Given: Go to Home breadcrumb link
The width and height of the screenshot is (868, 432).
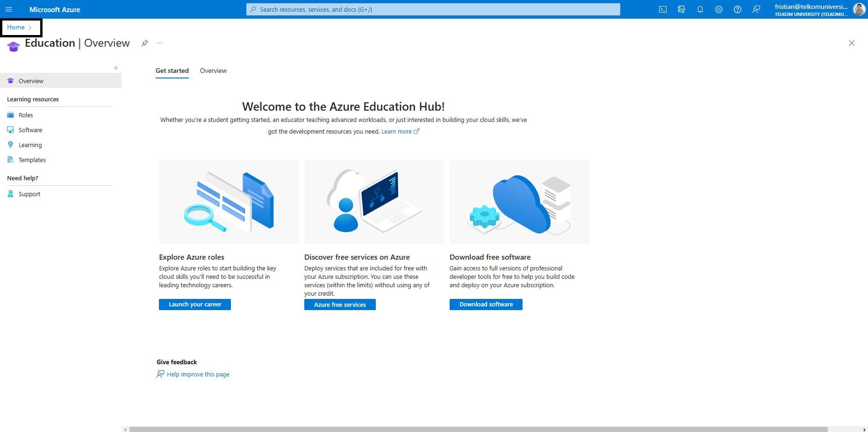Looking at the screenshot, I should pyautogui.click(x=16, y=27).
